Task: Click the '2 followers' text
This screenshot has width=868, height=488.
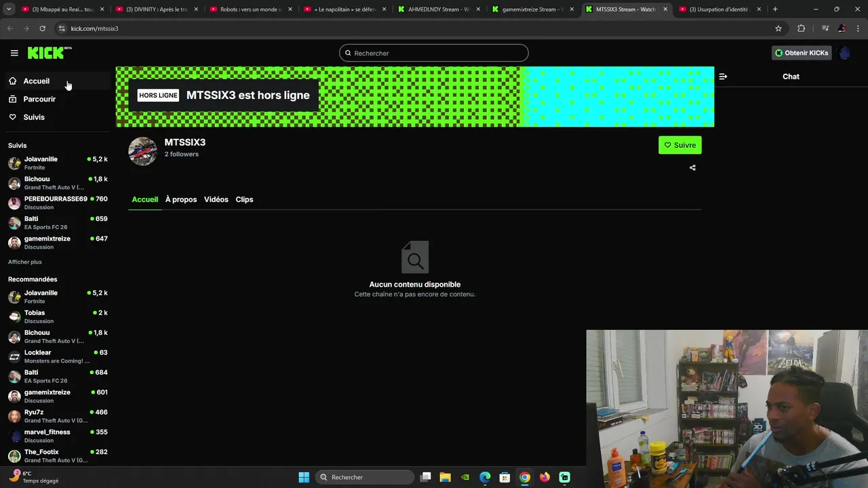Action: click(181, 155)
